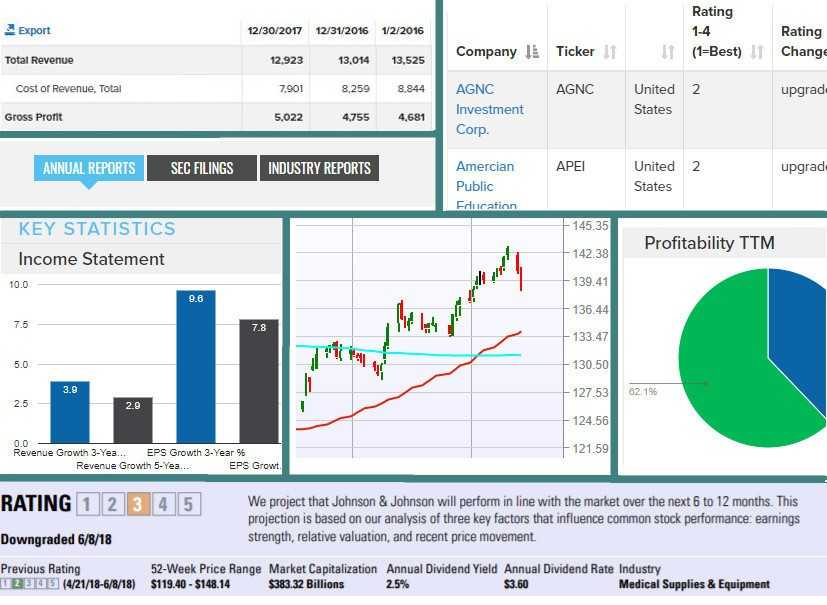Click the Downgraded 6/8/18 text
The height and width of the screenshot is (605, 827).
pyautogui.click(x=56, y=539)
